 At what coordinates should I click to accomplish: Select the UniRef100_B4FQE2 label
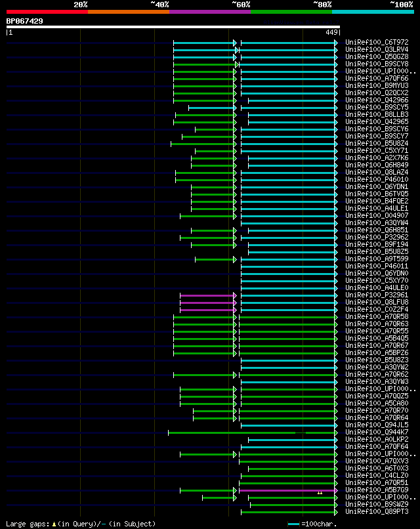click(377, 201)
